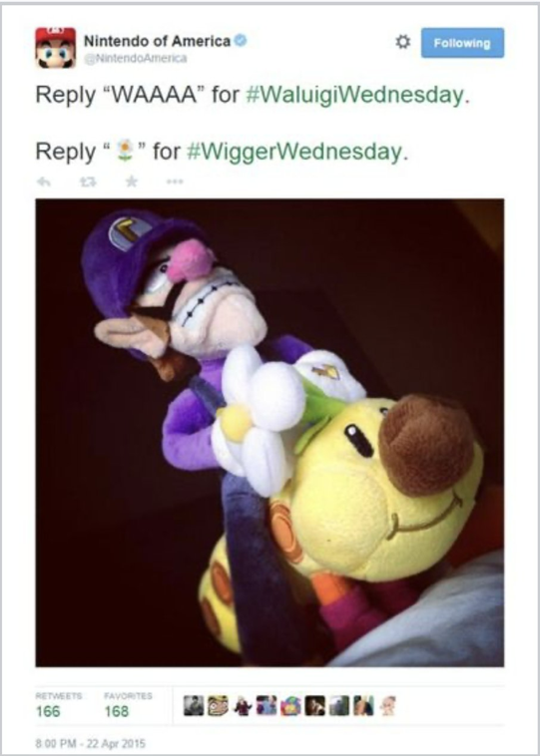Open the #WaluigiWednesday hashtag
540x756 pixels.
353,95
